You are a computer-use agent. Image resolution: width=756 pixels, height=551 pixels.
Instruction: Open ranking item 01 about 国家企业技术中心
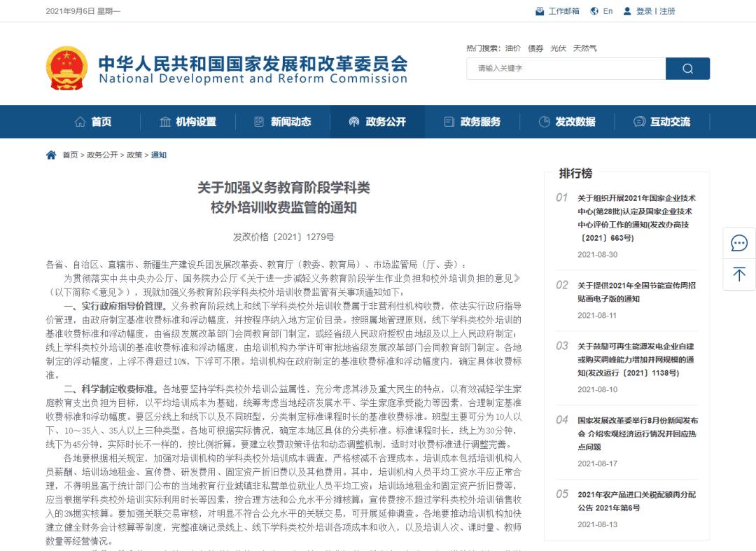pos(636,218)
